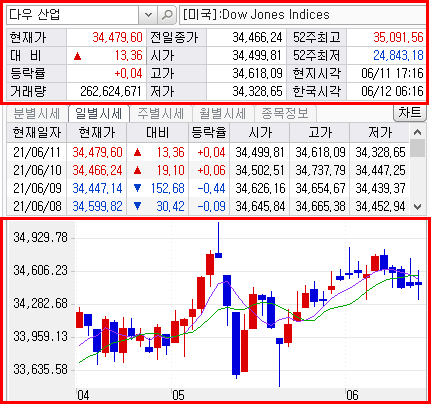
Task: Click the 차트 button
Action: pyautogui.click(x=410, y=113)
